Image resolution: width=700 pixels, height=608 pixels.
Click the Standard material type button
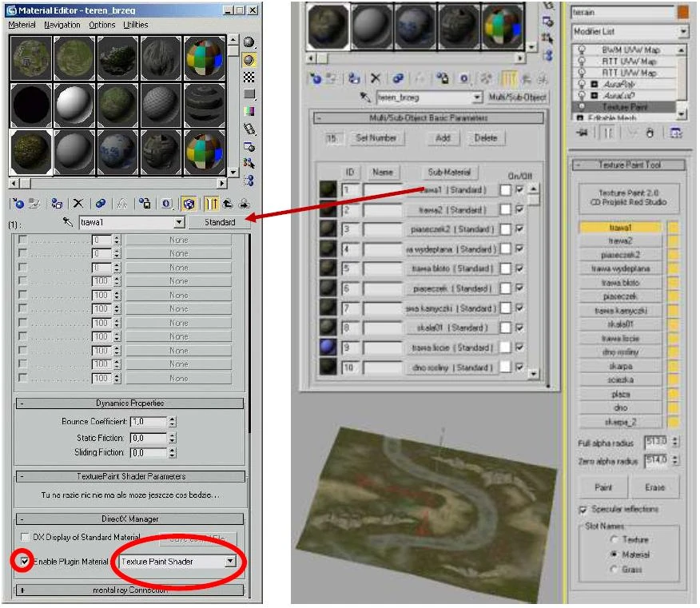(x=220, y=222)
